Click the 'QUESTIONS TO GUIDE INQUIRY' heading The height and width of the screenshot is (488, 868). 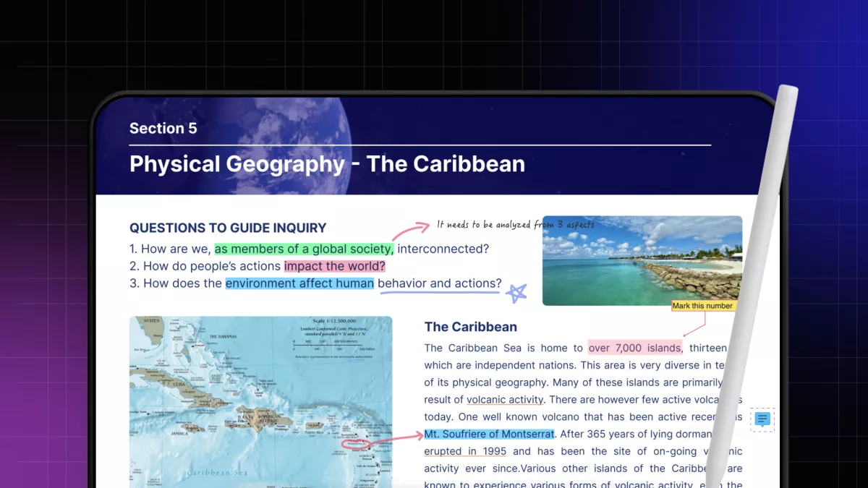coord(228,228)
